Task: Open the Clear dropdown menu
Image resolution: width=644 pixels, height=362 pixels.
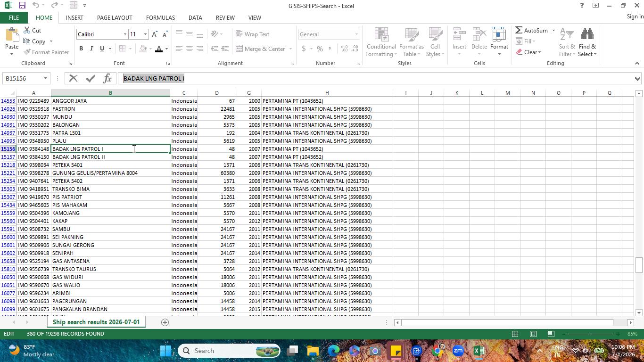Action: click(528, 52)
